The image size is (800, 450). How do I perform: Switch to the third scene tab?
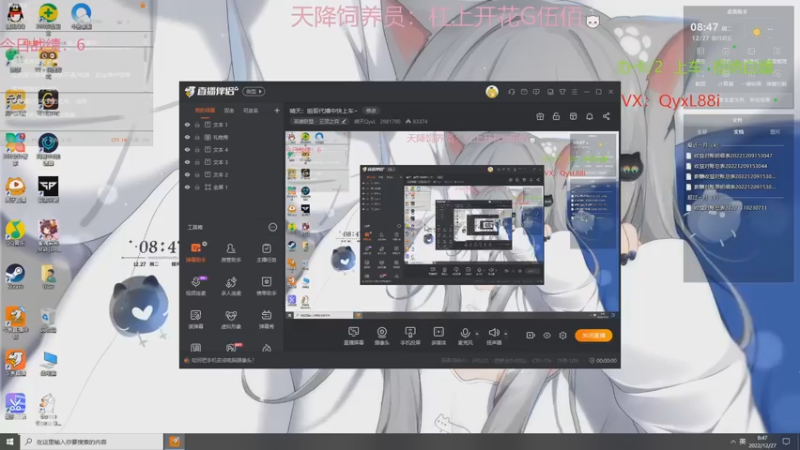(250, 110)
